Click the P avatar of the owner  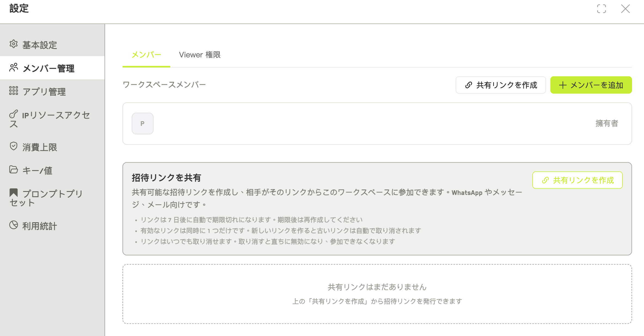click(143, 124)
